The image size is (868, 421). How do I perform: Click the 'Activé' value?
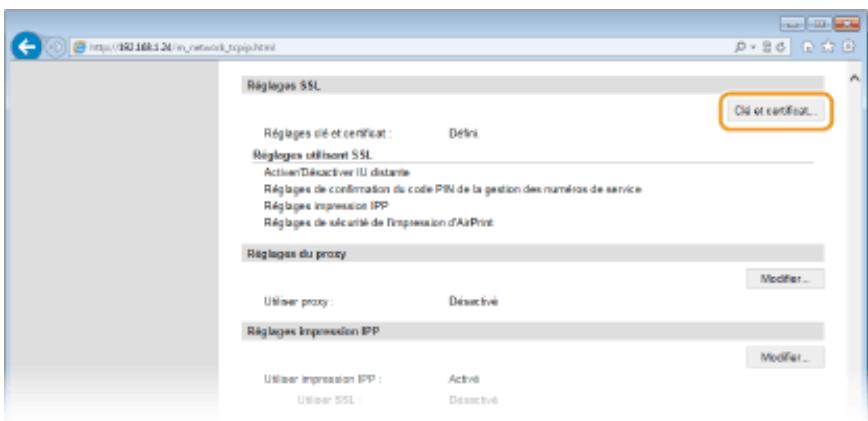point(464,380)
